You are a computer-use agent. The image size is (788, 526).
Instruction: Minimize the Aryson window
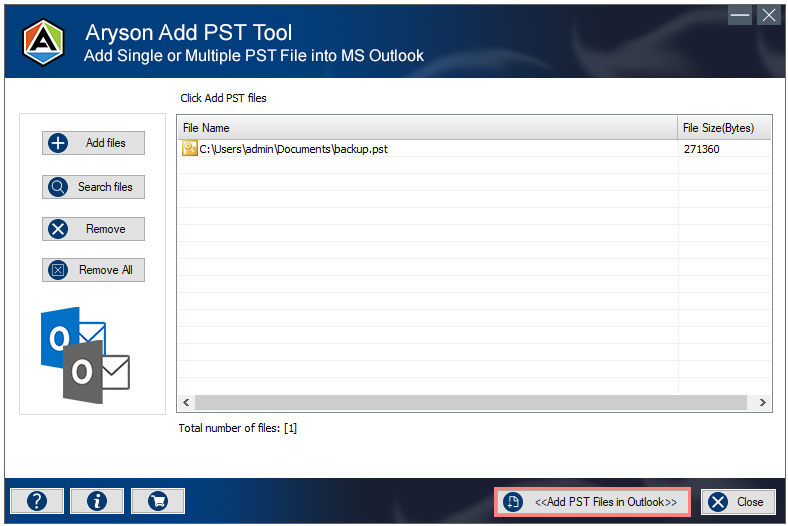coord(740,15)
